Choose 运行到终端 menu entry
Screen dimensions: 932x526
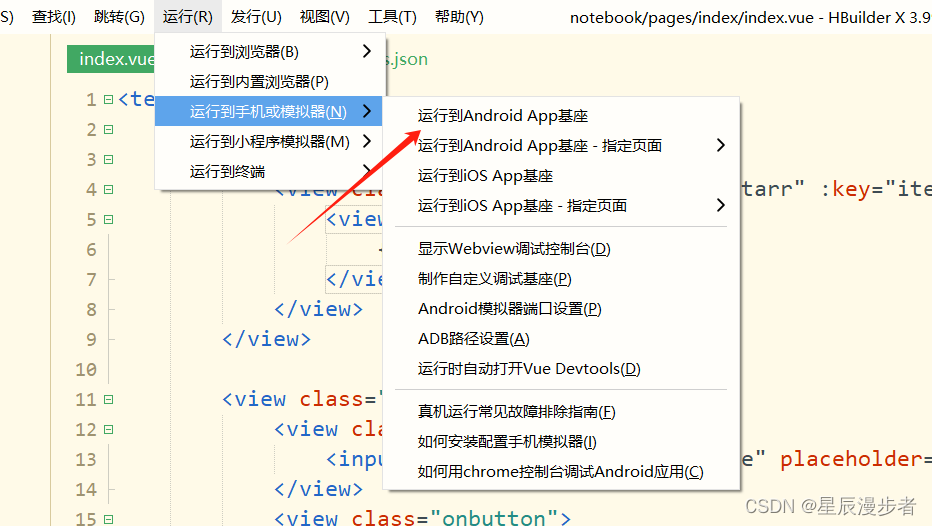click(x=270, y=172)
